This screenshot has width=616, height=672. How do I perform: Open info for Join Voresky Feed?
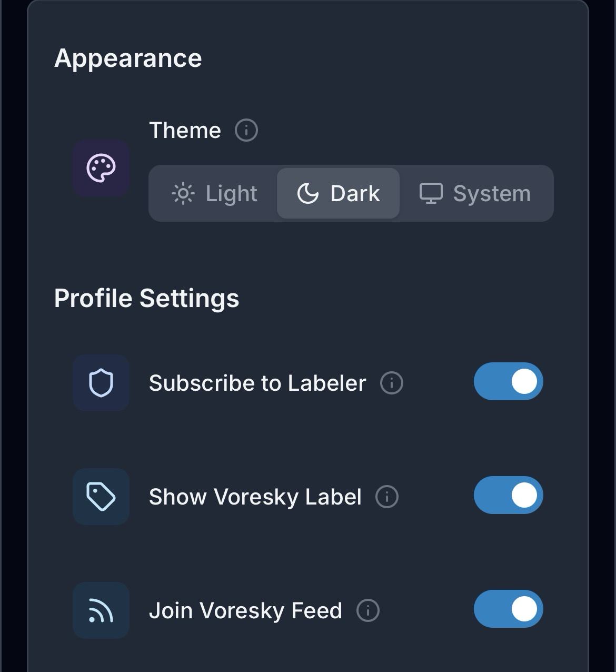(x=368, y=610)
